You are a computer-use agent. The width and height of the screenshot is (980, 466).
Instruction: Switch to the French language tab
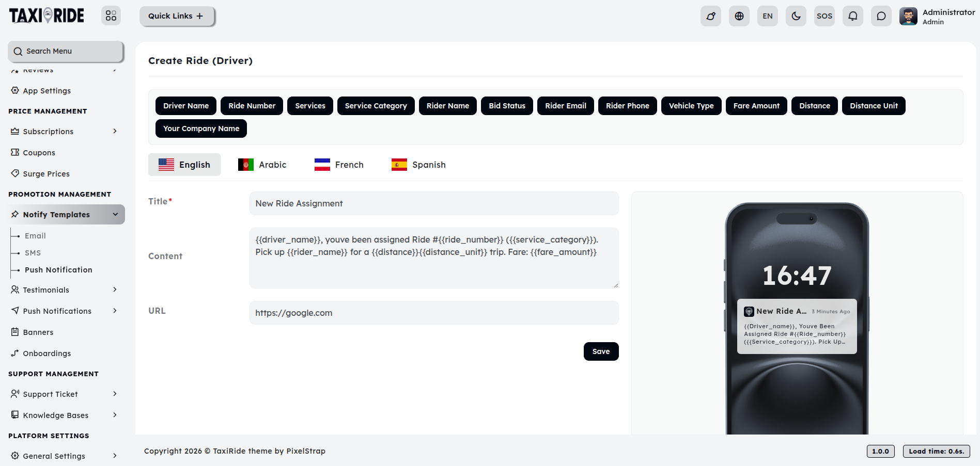click(339, 165)
